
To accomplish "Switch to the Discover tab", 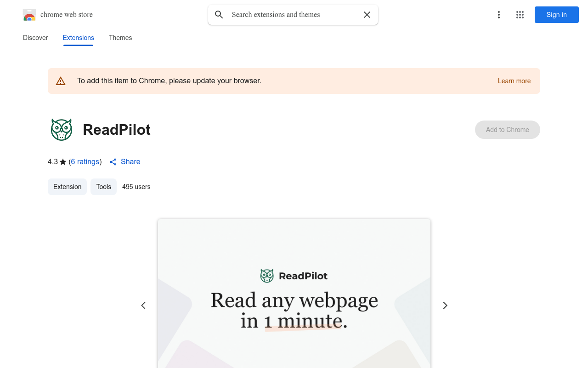I will [x=35, y=38].
